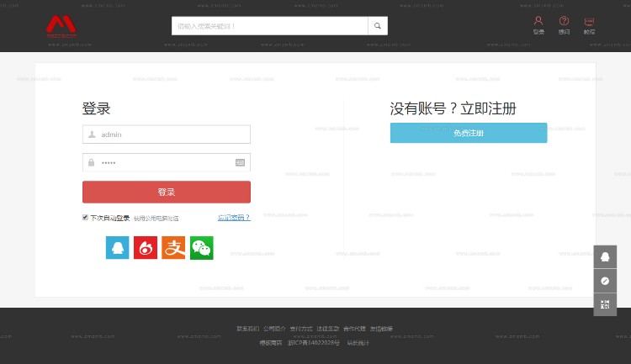Viewport: 631px width, 364px height.
Task: Open the 支付方式 footer link
Action: tap(301, 329)
